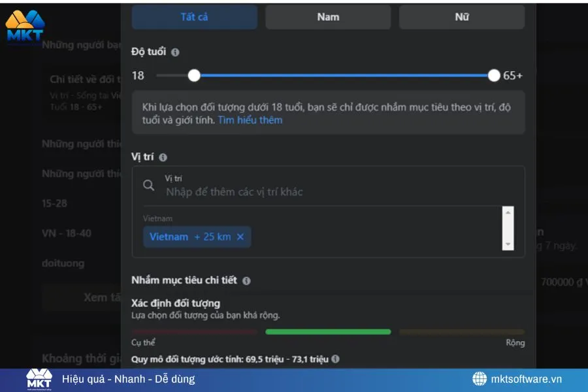Visit the mktsoftware.vn link in the footer

tap(526, 379)
